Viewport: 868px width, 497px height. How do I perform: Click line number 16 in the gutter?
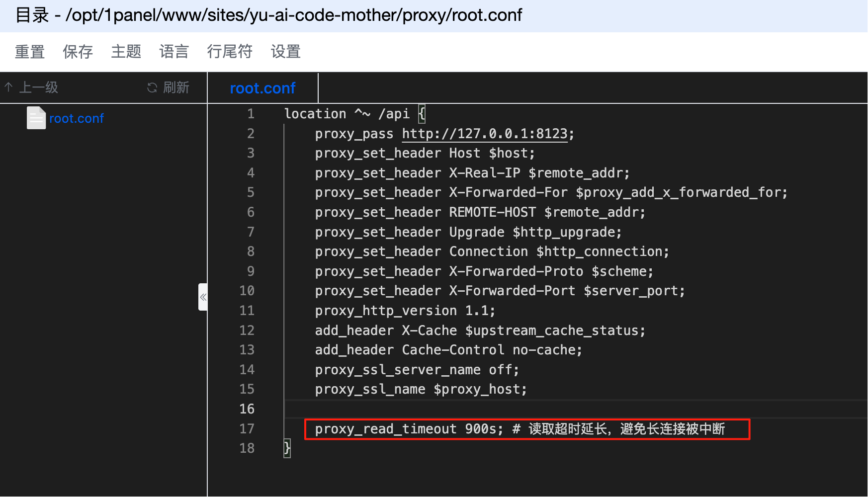(247, 409)
